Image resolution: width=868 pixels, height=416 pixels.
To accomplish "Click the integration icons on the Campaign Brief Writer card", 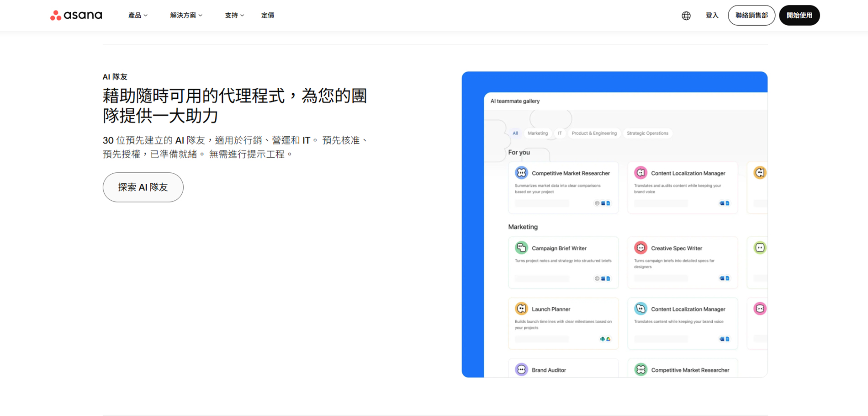I will coord(603,278).
